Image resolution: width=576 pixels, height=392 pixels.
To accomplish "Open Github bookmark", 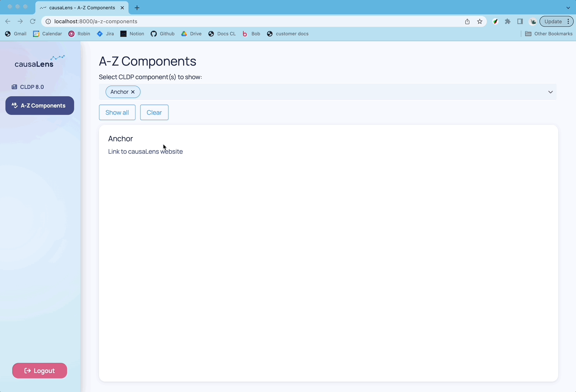I will point(163,34).
